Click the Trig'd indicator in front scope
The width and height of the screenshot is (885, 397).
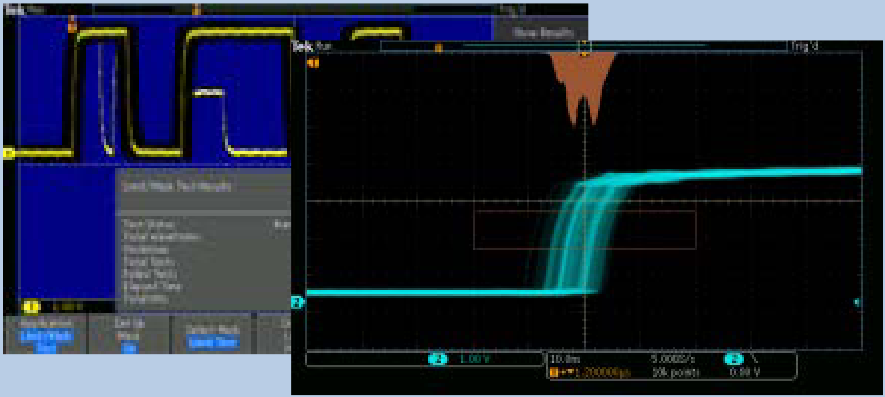click(x=805, y=47)
